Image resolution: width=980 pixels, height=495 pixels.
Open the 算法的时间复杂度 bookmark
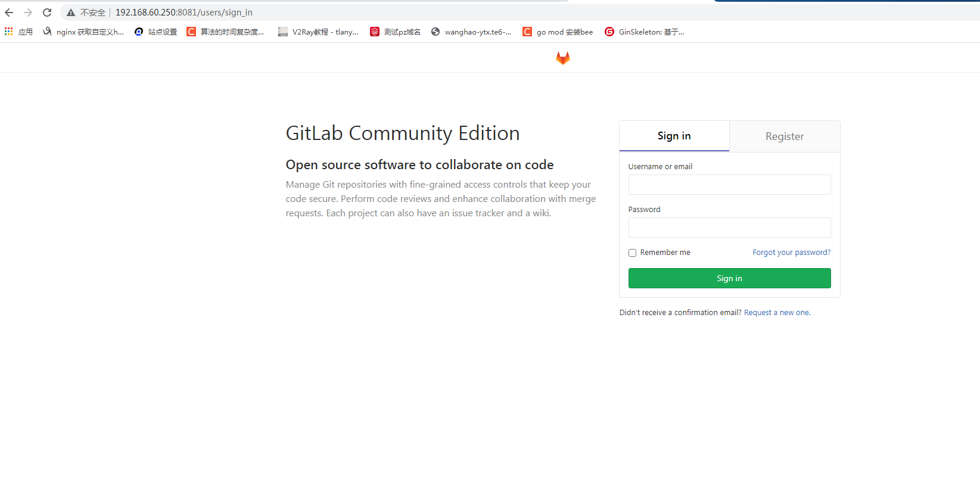[x=225, y=32]
